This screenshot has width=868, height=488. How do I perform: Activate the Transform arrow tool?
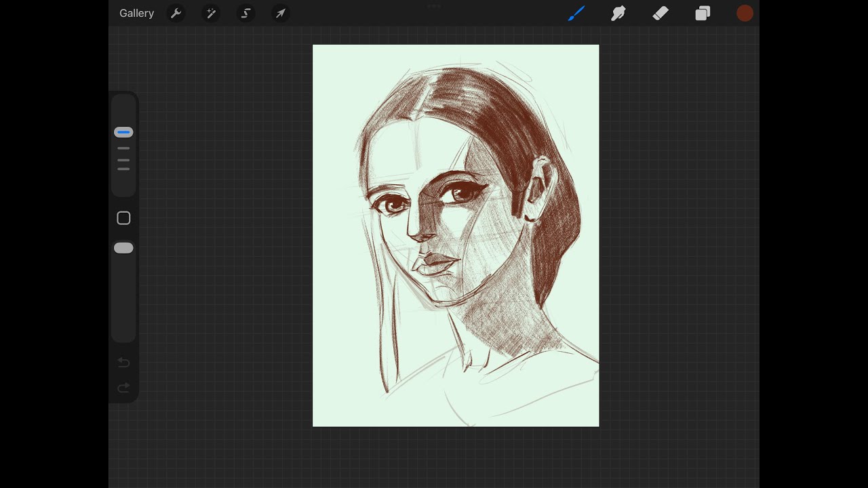280,14
